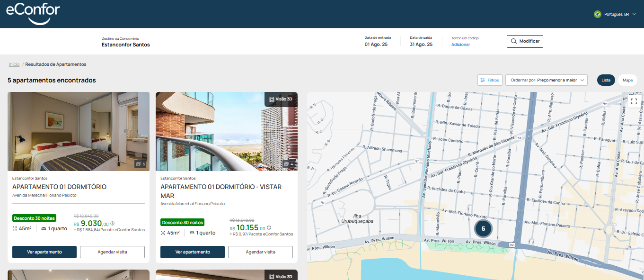The width and height of the screenshot is (644, 280).
Task: Click Ver apartamento on Apartamento 01 Dormitório
Action: [44, 252]
